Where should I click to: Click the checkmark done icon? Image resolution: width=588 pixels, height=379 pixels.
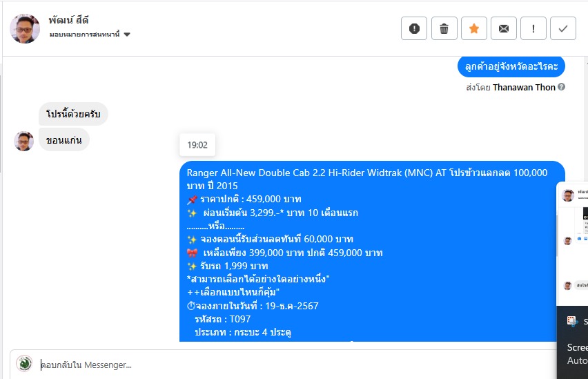(562, 28)
